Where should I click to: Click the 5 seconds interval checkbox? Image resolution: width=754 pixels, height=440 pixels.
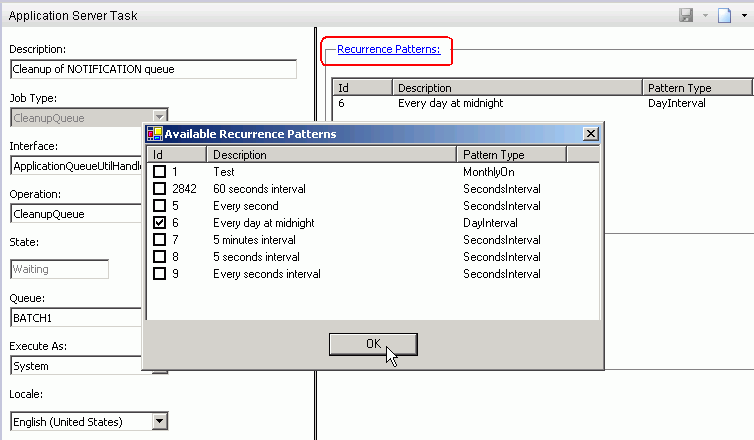pos(159,257)
